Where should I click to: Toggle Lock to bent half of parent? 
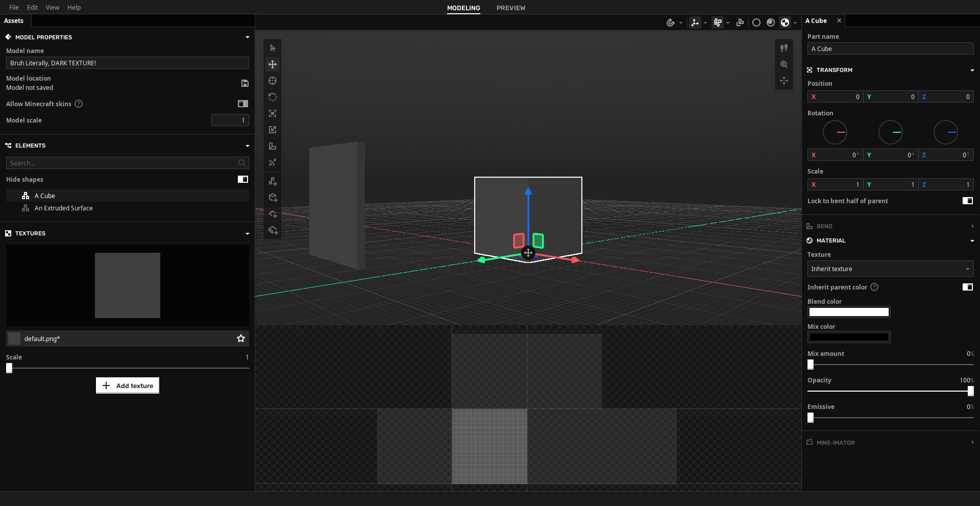click(968, 201)
